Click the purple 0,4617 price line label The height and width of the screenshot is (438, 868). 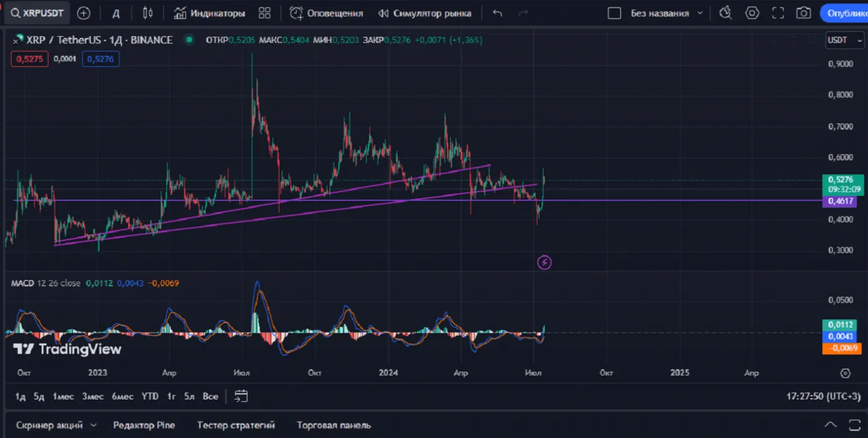840,202
